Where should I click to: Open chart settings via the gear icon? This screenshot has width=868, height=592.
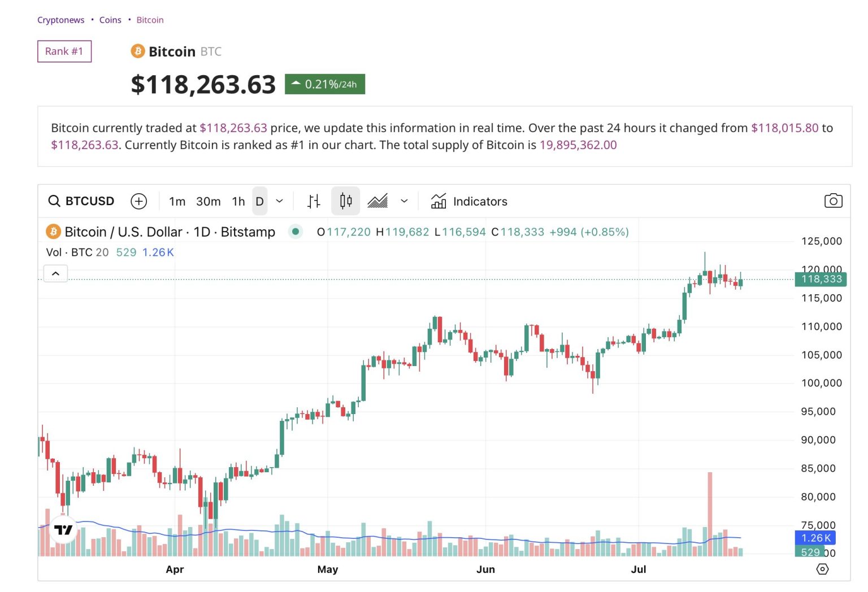tap(823, 568)
